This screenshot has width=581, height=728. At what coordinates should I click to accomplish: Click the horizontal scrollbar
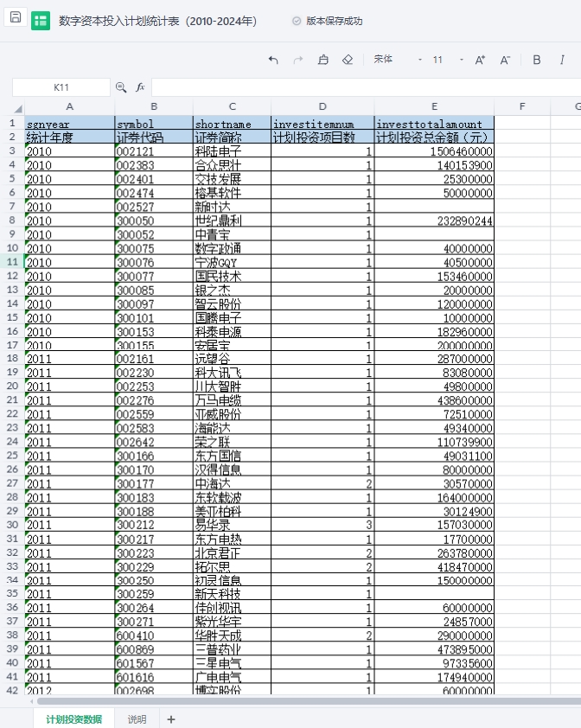(309, 701)
